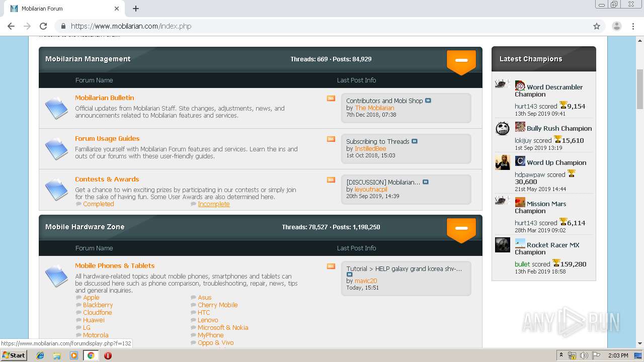The width and height of the screenshot is (644, 362).
Task: Open Word Descrambler Champion link
Action: 549,90
